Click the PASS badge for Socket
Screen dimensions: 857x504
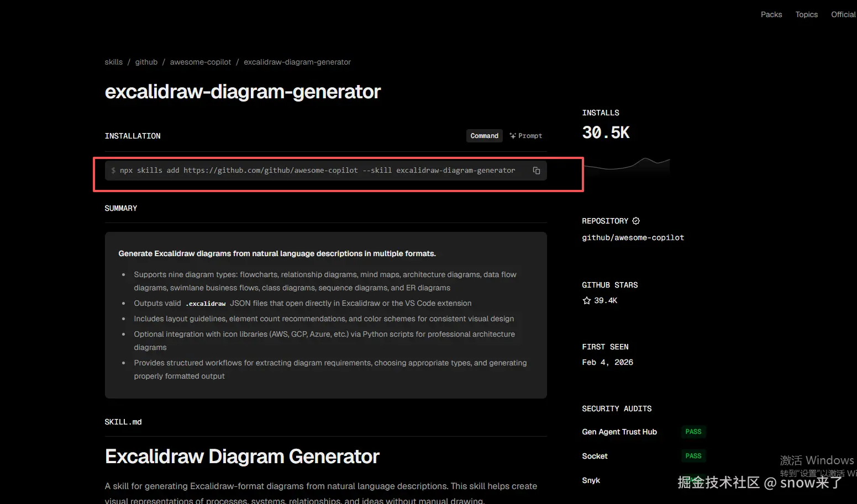tap(693, 456)
